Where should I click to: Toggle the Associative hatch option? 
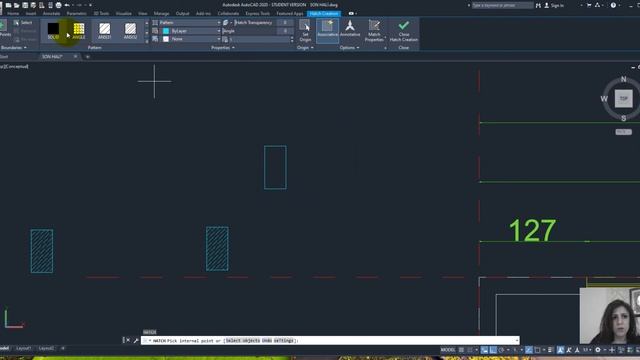327,31
